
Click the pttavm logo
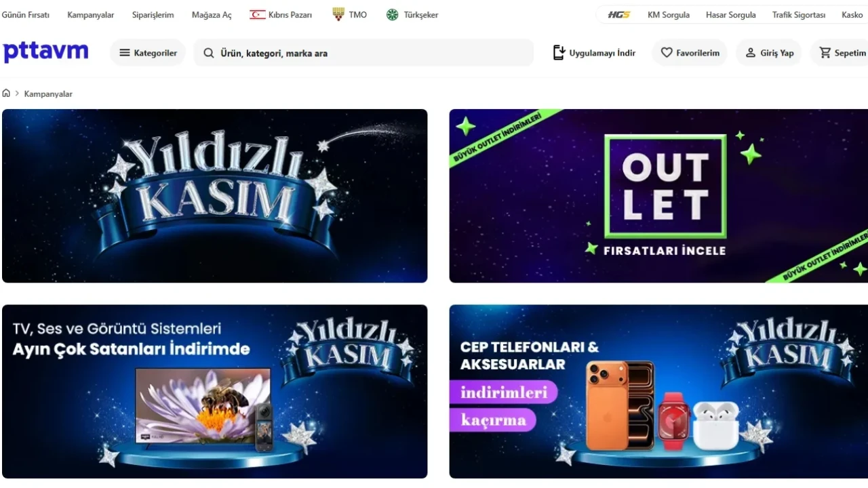(x=45, y=52)
